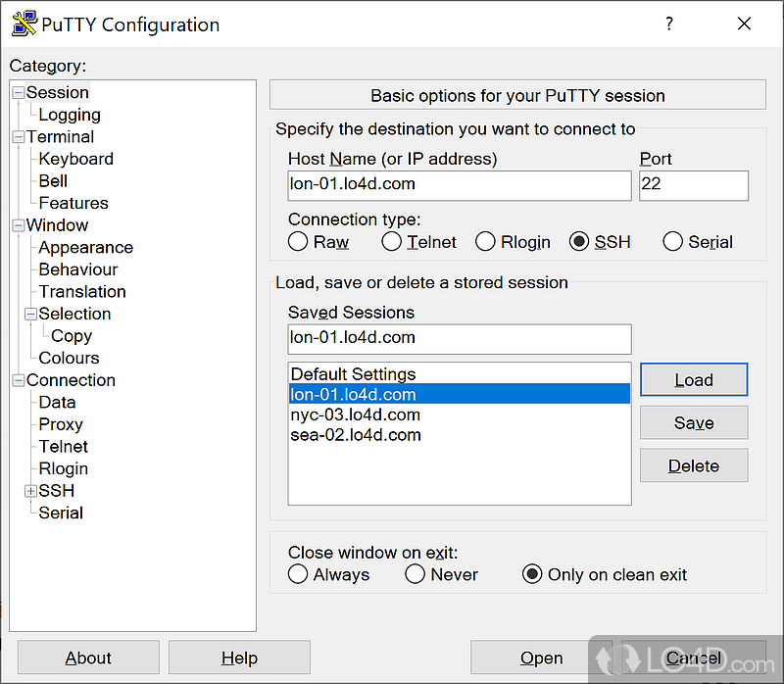
Task: Open the Keyboard category
Action: [x=76, y=159]
